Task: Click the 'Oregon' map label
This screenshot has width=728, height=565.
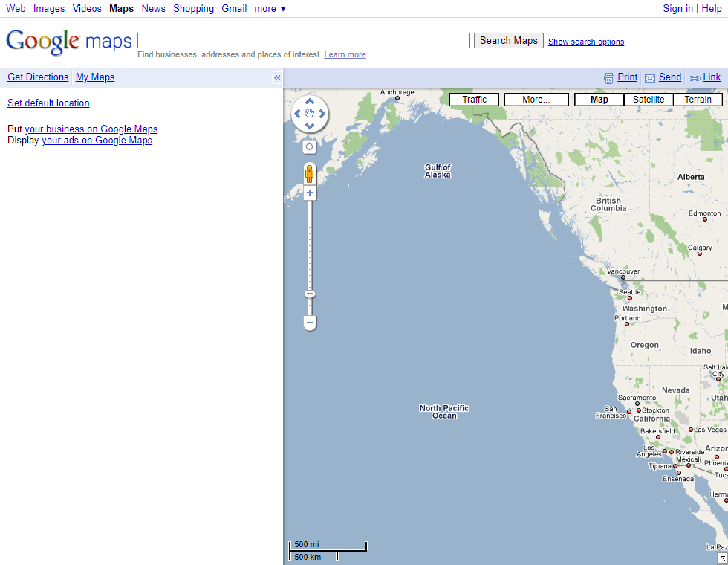Action: [645, 345]
